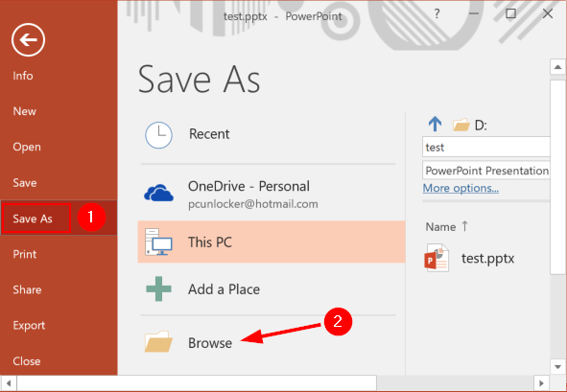Go to the Export page
Image resolution: width=567 pixels, height=392 pixels.
click(29, 326)
